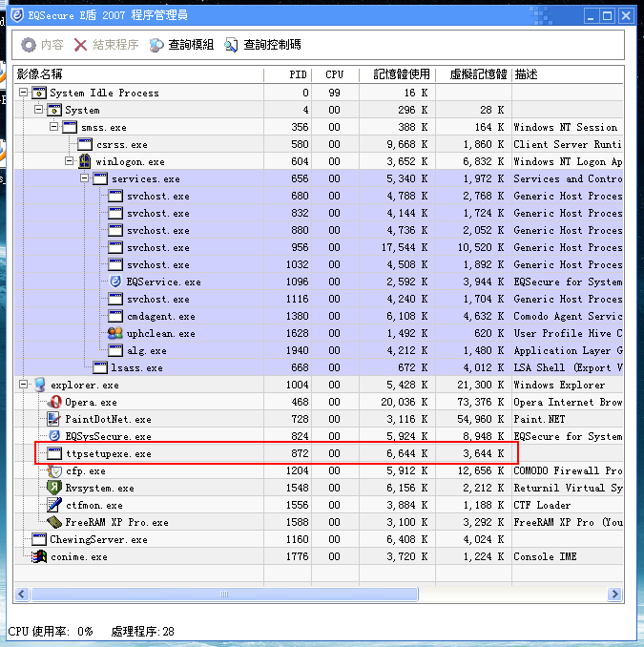
Task: Click the 'services.exe' process name
Action: click(146, 179)
